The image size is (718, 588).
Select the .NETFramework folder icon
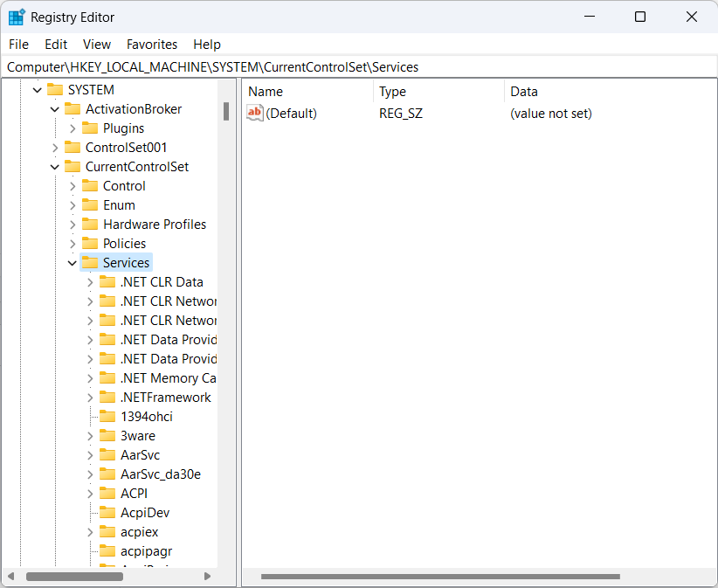(x=107, y=398)
